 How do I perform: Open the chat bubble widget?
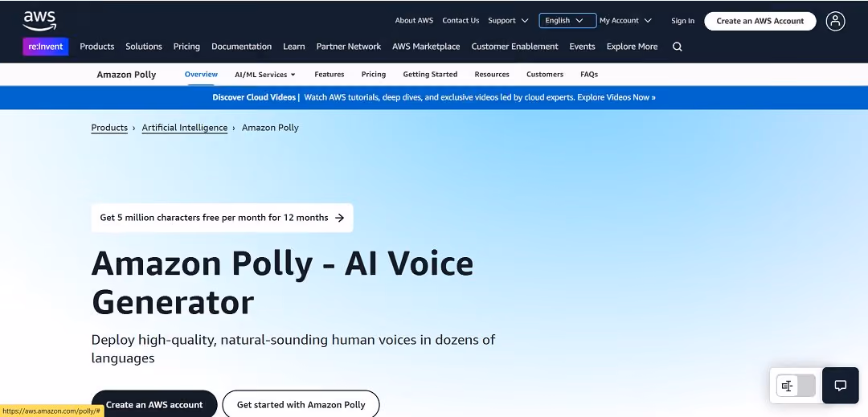point(840,386)
